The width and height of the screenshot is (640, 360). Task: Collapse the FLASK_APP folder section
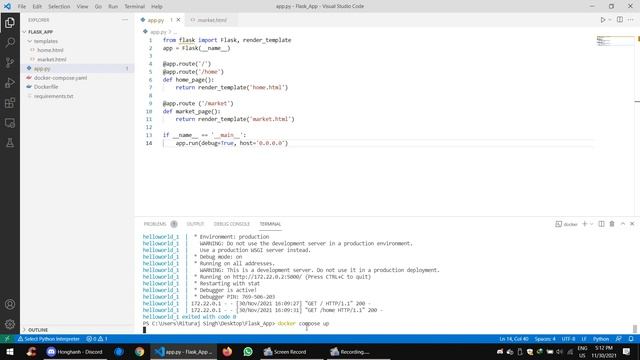click(x=78, y=31)
